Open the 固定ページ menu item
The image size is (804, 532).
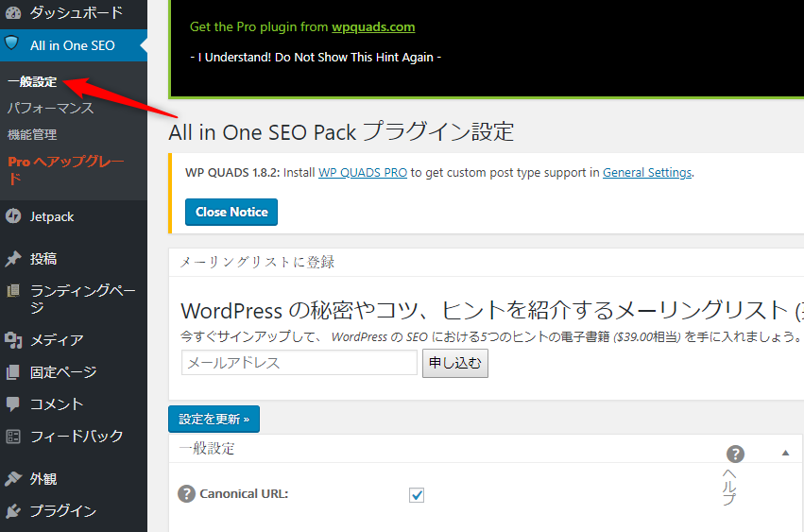tap(74, 372)
